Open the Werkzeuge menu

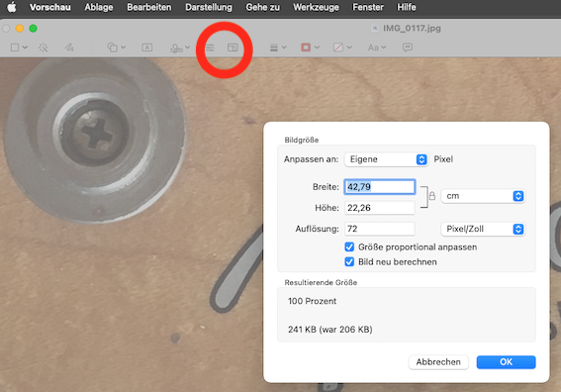click(316, 7)
